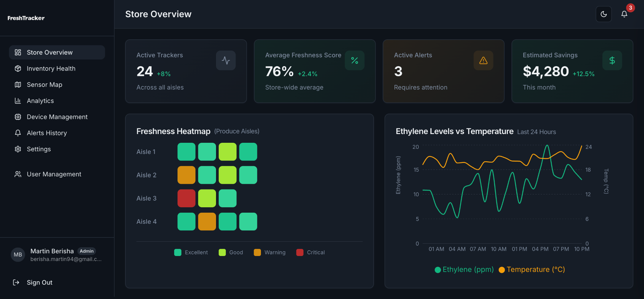Click the Last 24 Hours label
The height and width of the screenshot is (299, 644).
(x=537, y=132)
